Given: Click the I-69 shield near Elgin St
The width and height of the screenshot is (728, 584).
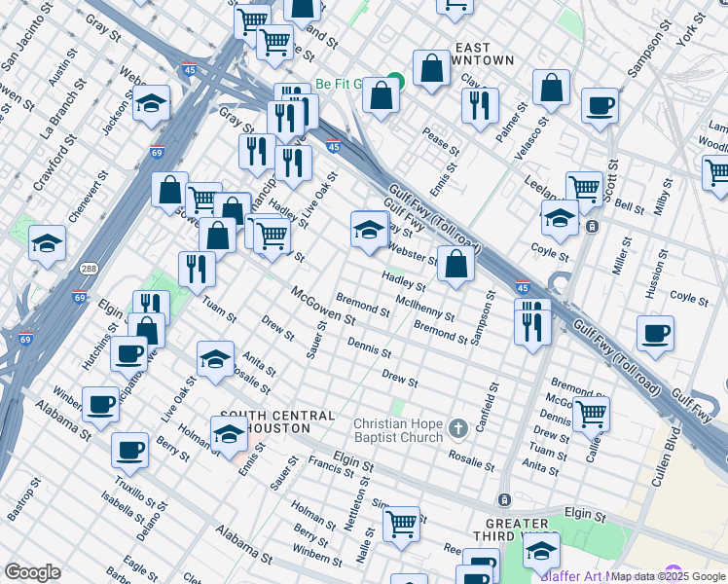Looking at the screenshot, I should 80,297.
